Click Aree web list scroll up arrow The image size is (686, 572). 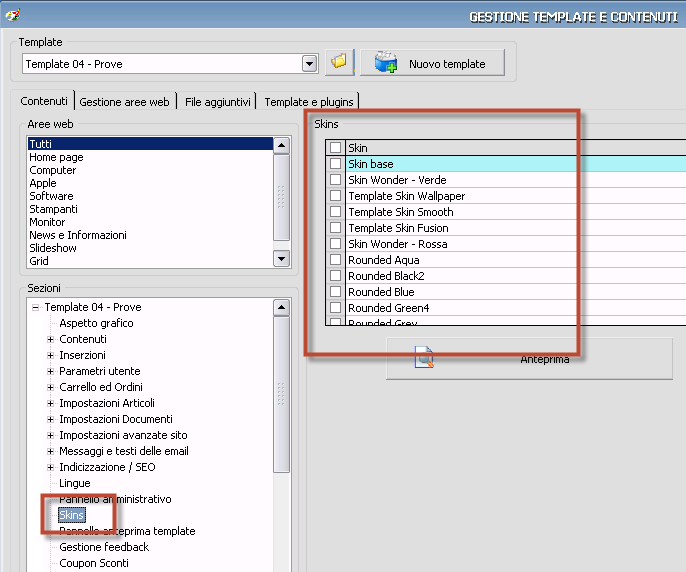[x=281, y=145]
